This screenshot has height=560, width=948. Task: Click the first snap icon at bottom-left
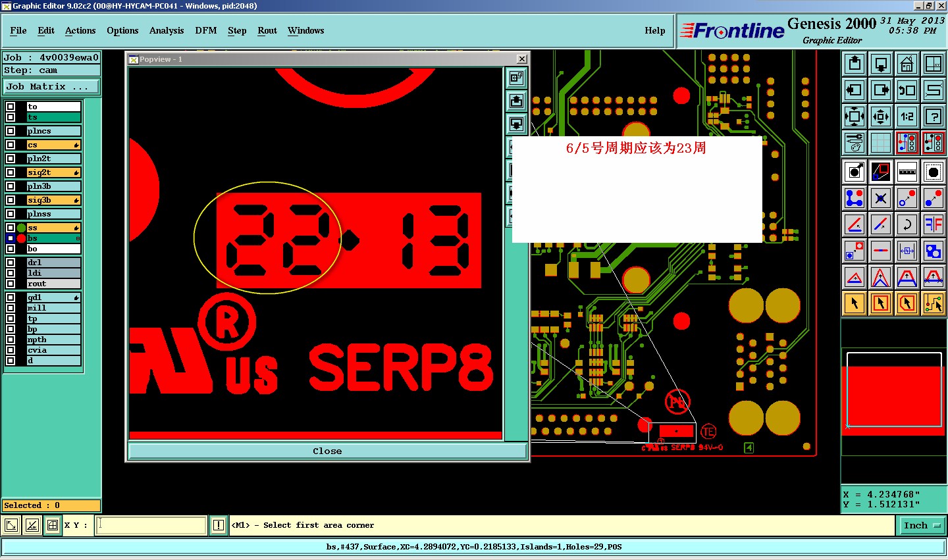[x=11, y=525]
